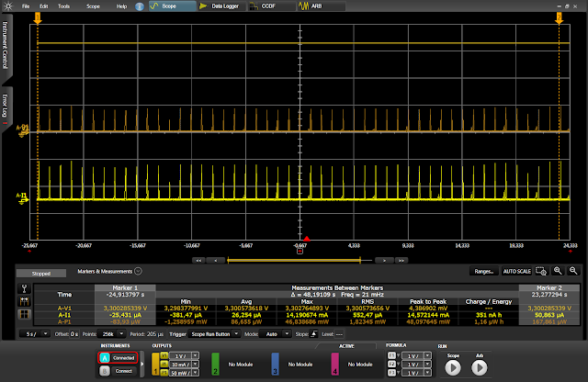The image size is (588, 382).
Task: Select the Marker 2 flag at top of the graph
Action: (559, 17)
